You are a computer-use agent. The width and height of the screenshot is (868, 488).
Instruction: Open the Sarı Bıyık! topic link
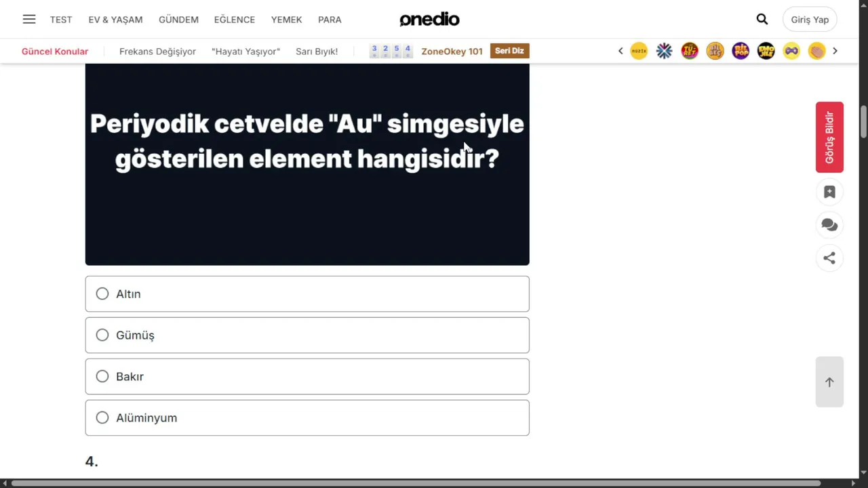pyautogui.click(x=317, y=52)
